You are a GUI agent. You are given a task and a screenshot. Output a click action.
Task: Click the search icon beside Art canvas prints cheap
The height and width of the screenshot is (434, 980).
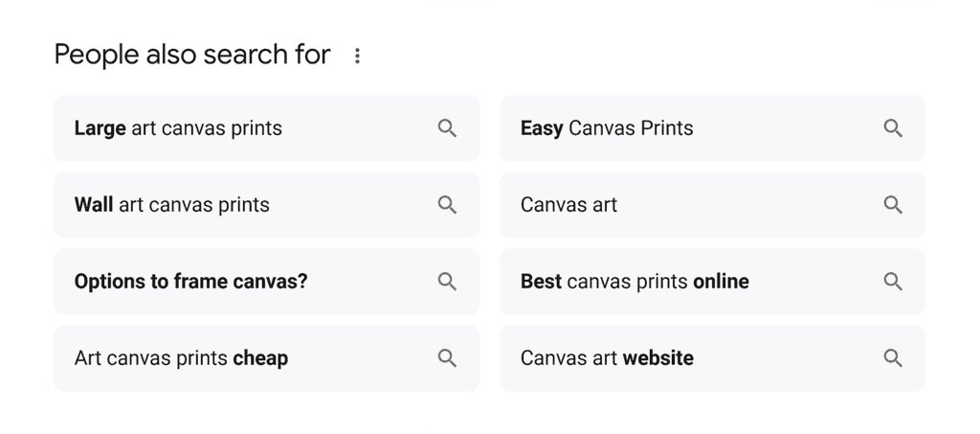tap(447, 358)
